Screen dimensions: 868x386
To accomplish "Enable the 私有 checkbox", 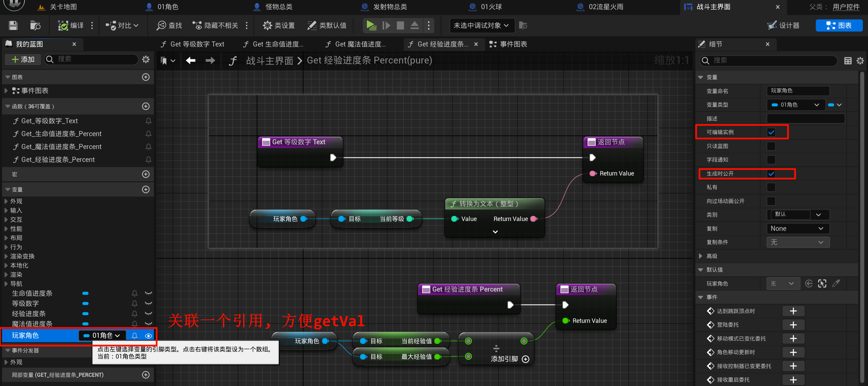I will tap(771, 187).
